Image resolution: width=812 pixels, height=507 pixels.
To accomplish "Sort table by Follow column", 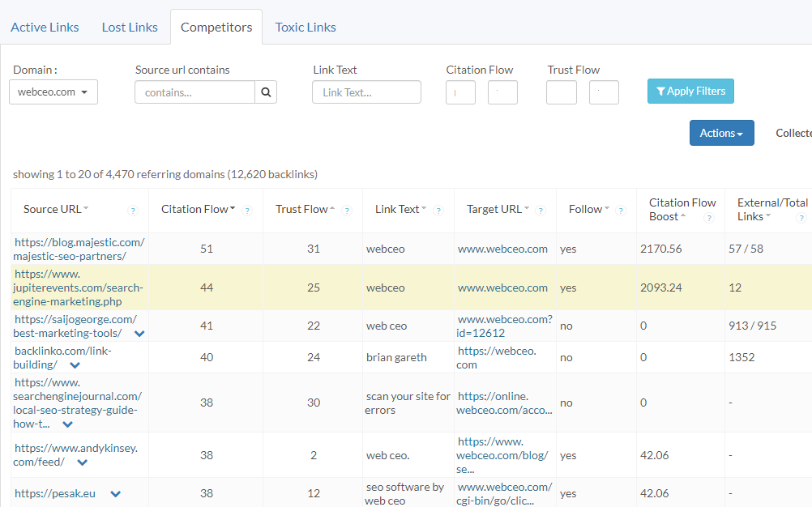I will 589,209.
